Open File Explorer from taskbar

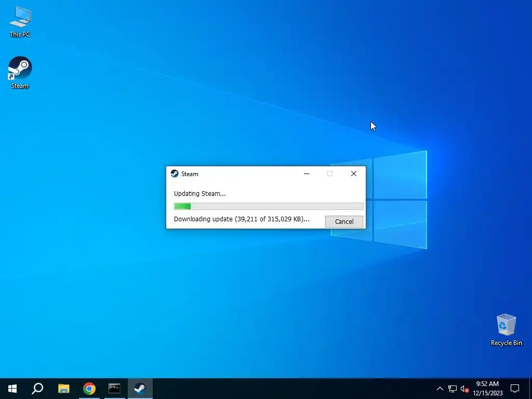(63, 389)
